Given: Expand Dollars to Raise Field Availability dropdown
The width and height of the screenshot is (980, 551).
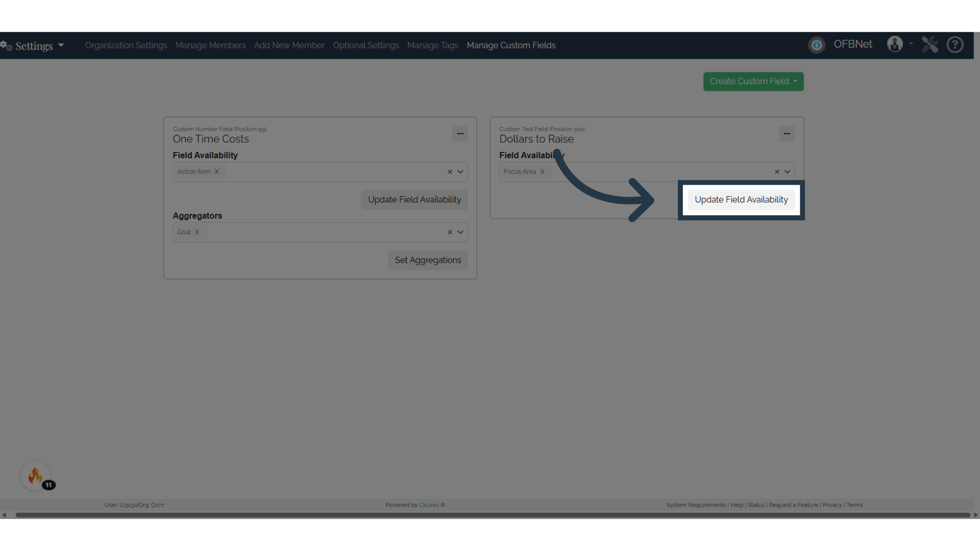Looking at the screenshot, I should [787, 172].
